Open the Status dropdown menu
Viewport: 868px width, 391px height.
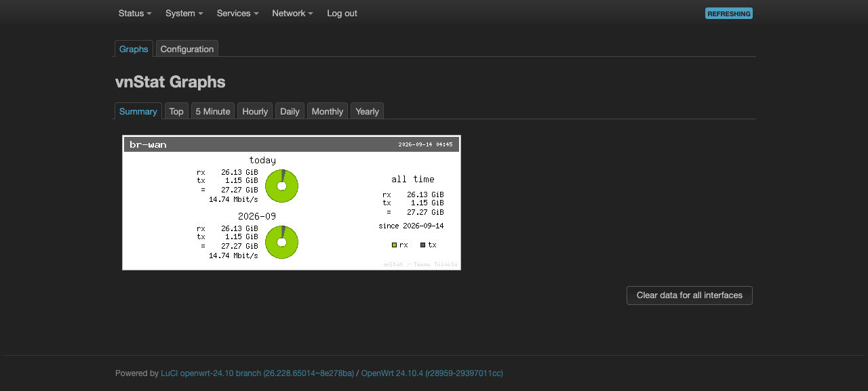[135, 13]
